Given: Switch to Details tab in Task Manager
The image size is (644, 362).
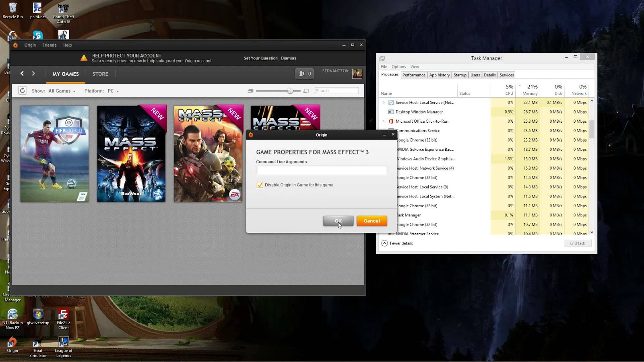Looking at the screenshot, I should tap(490, 75).
